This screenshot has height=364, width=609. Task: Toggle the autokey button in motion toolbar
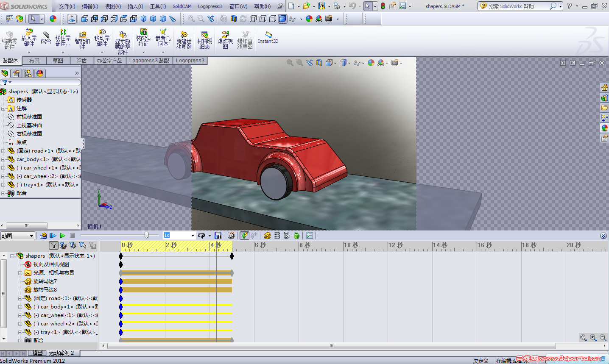tap(244, 236)
